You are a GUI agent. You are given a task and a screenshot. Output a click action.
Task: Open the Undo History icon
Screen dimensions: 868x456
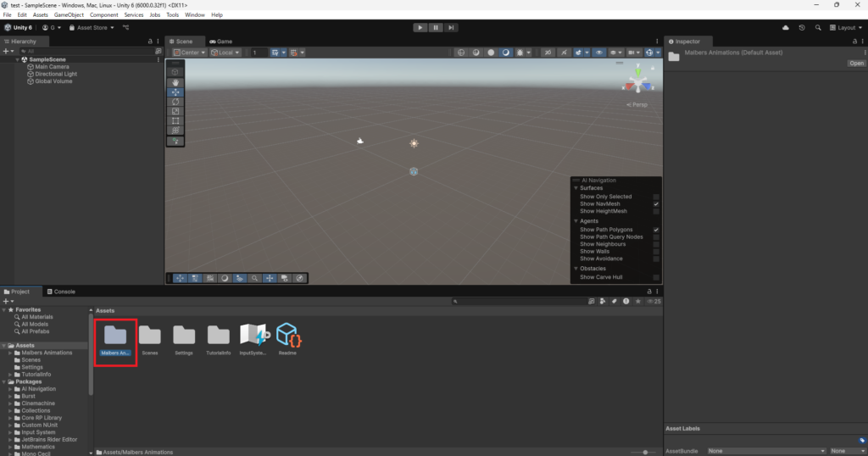[802, 28]
